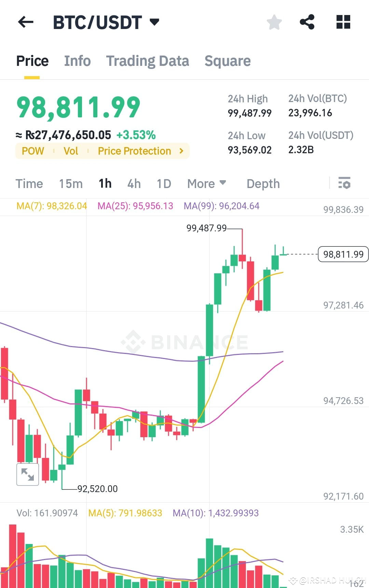
Task: Switch to the Trading Data tab
Action: 148,61
